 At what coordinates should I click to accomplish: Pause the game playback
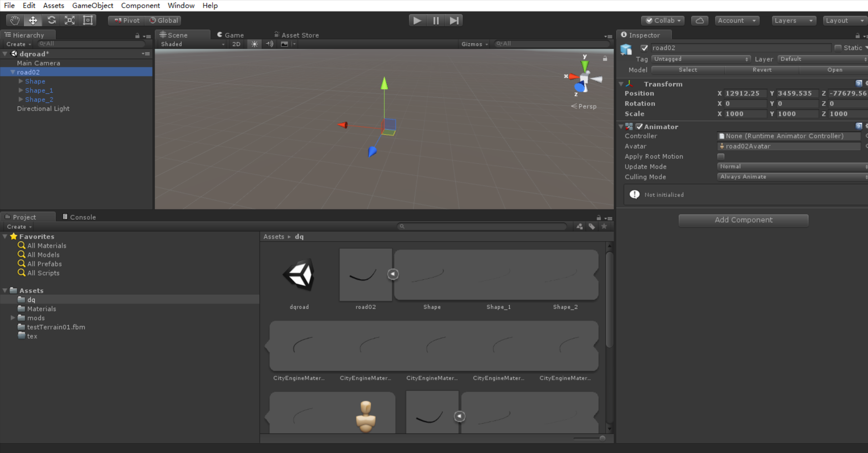(x=436, y=20)
